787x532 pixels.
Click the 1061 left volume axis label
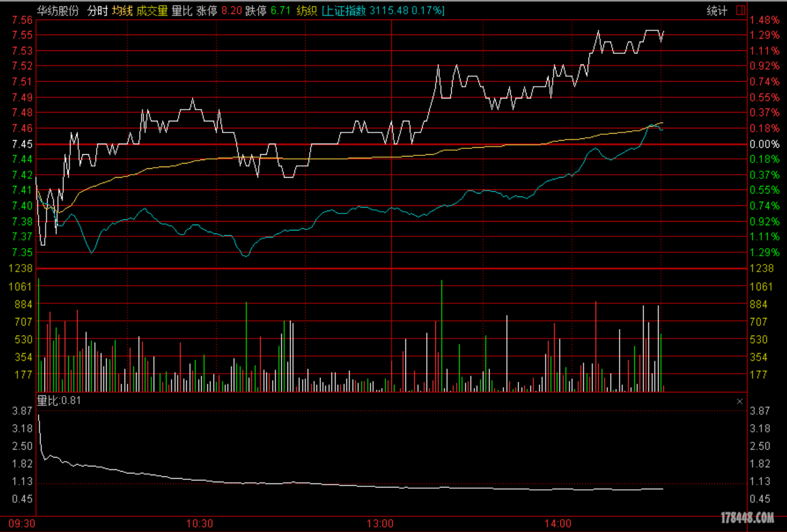[21, 287]
